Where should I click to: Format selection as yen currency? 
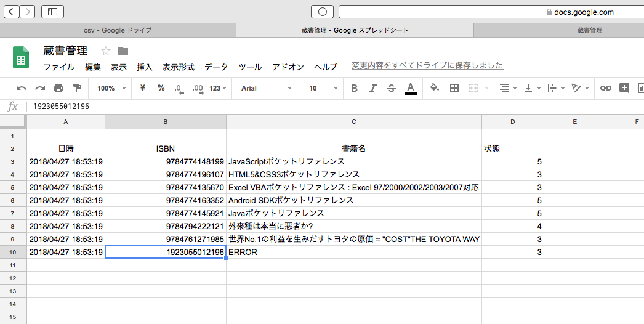[143, 88]
